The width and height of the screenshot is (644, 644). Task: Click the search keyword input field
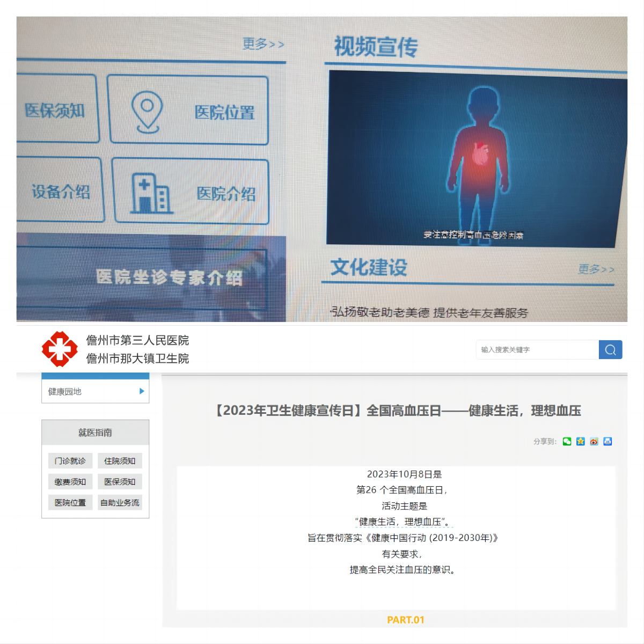point(537,349)
